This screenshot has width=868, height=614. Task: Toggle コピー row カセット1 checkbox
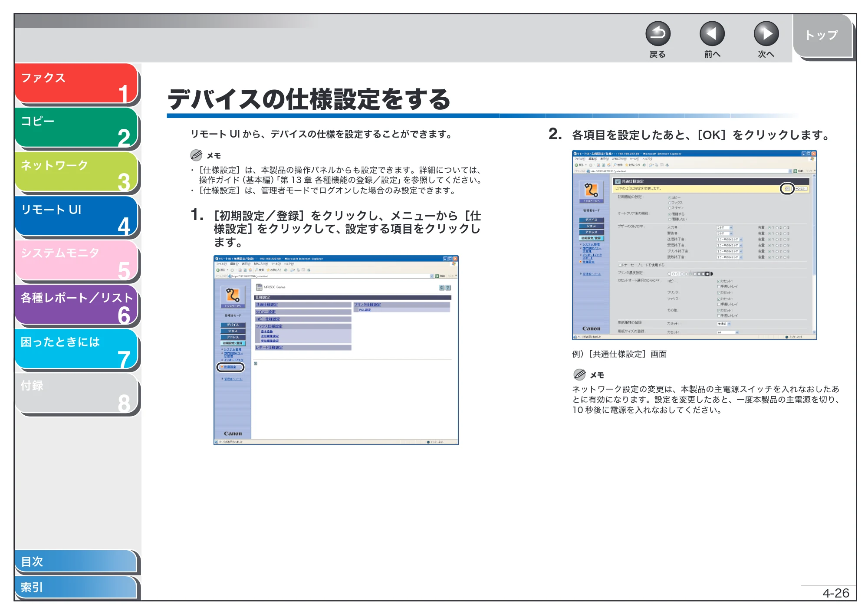[x=719, y=281]
